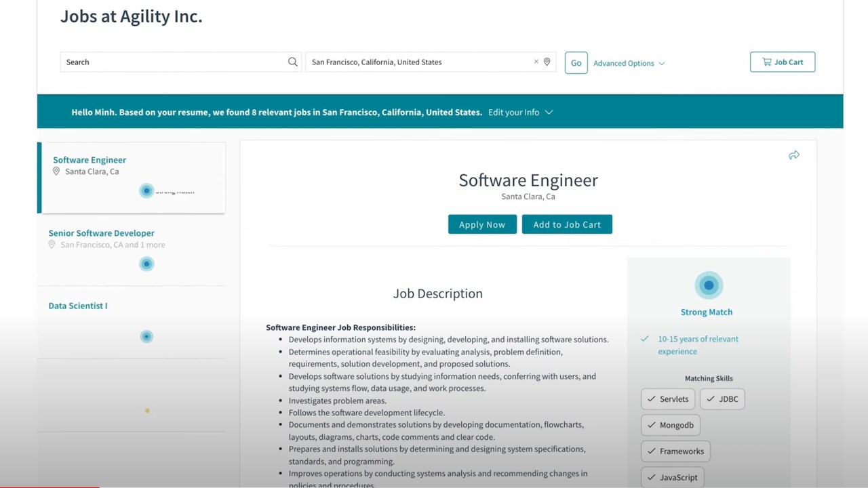Expand the Edit your Info section
868x488 pixels.
520,112
